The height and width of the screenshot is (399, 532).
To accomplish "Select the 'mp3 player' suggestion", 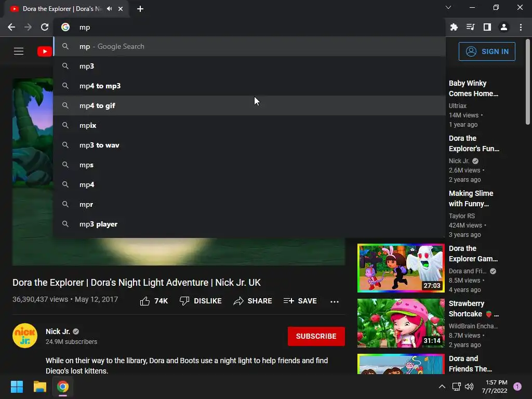I will click(249, 224).
